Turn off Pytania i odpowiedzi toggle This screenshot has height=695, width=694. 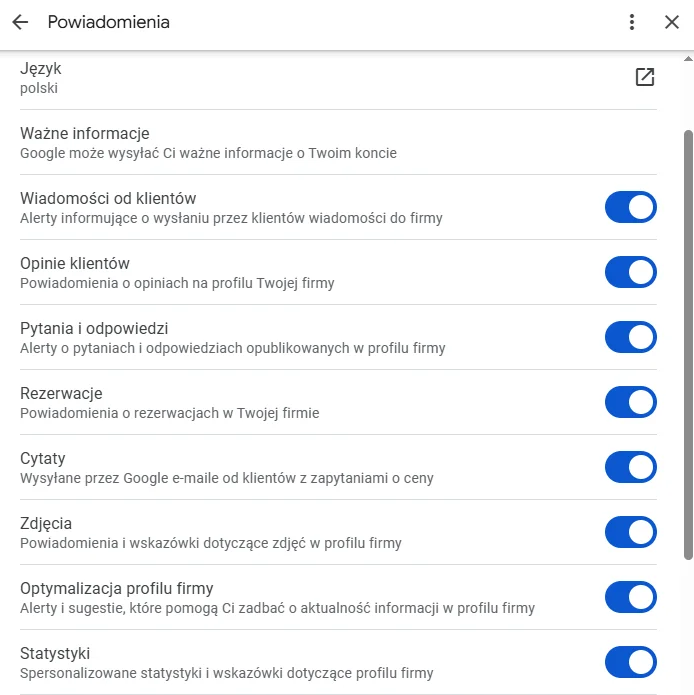click(x=631, y=337)
